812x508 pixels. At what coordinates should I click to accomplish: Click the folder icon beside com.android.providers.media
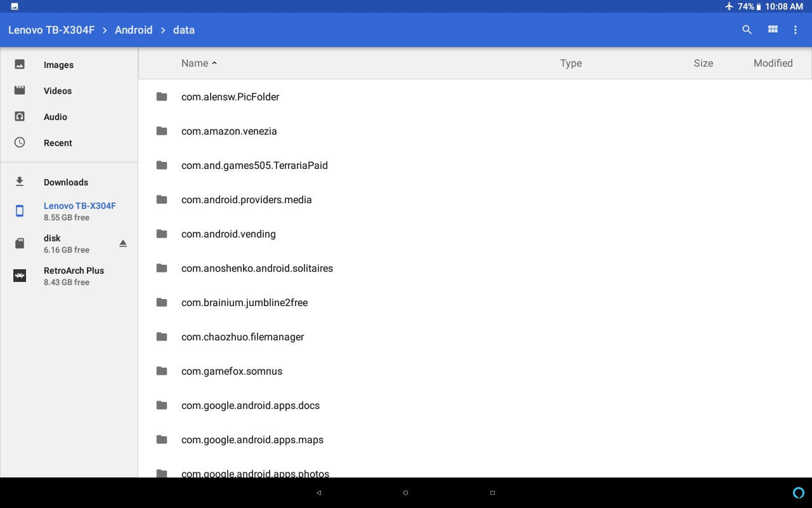tap(162, 199)
